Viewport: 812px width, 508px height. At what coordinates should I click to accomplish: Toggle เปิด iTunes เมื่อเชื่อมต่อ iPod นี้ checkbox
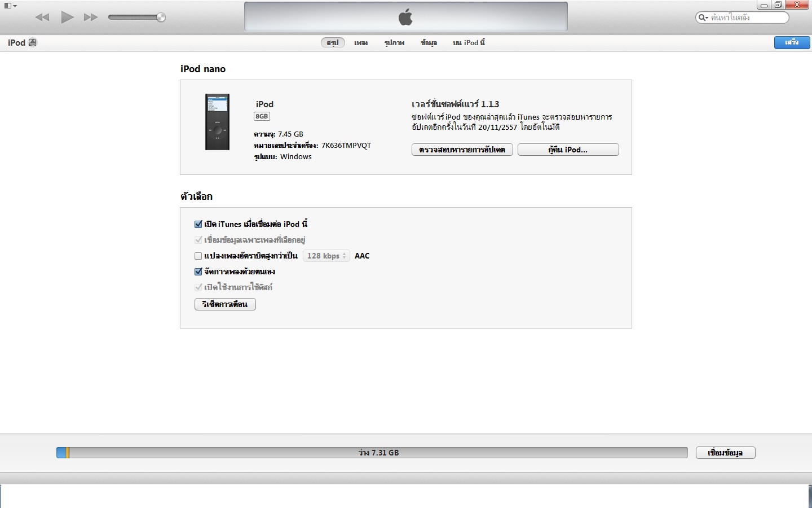[198, 224]
